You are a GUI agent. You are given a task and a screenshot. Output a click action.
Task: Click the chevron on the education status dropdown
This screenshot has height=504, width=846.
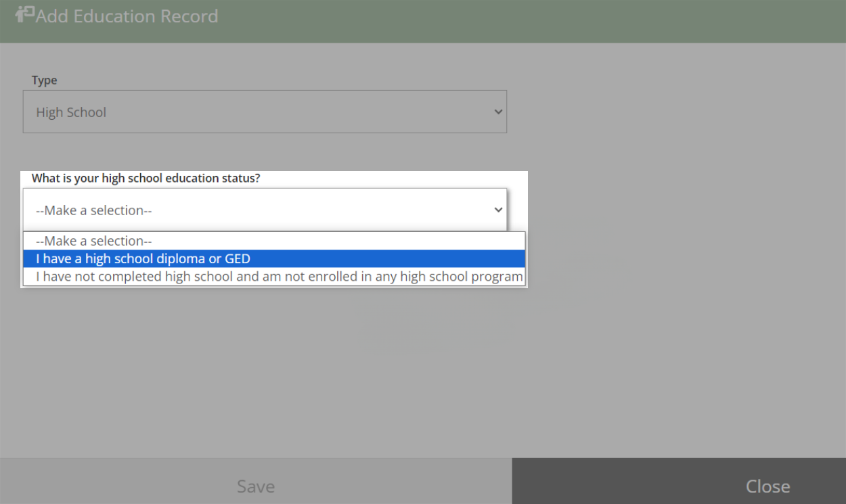(498, 210)
